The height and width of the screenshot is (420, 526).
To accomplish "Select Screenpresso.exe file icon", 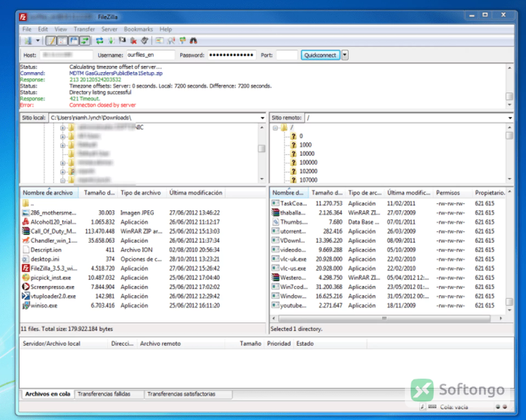I will [26, 287].
